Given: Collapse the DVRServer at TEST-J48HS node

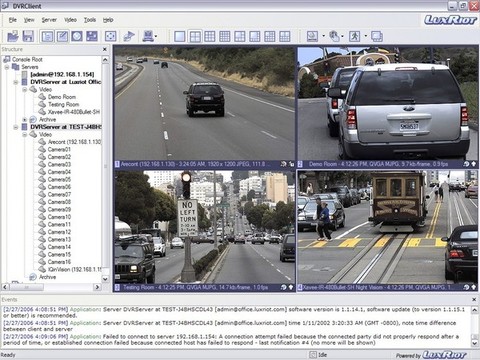Looking at the screenshot, I should pyautogui.click(x=16, y=127).
